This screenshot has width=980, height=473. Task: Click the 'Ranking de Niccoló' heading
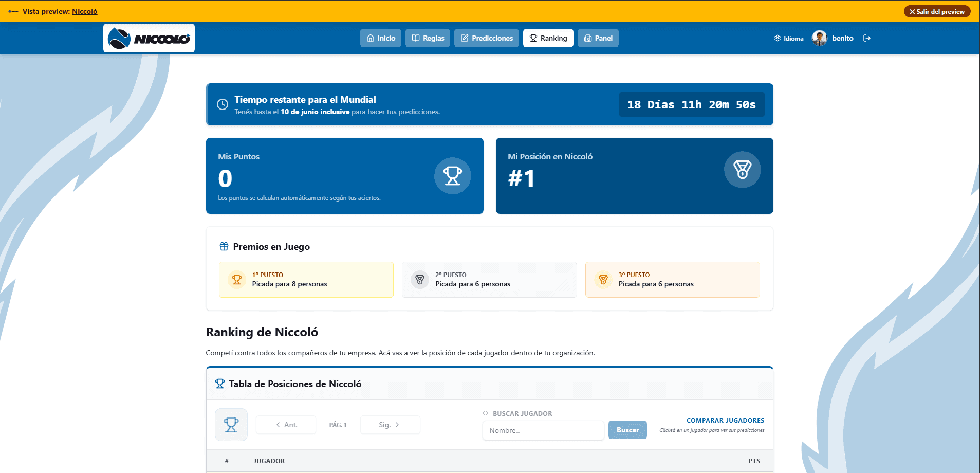(x=262, y=332)
